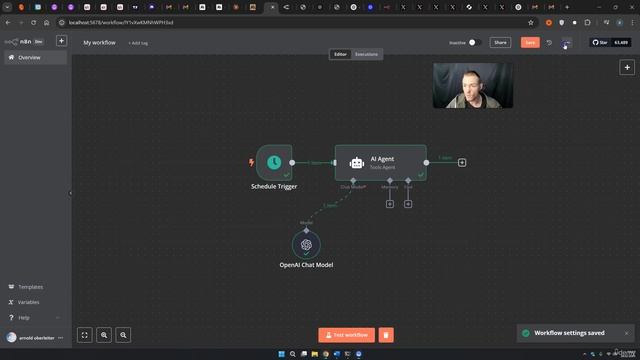
Task: Open Windows taskbar Search
Action: coord(293,354)
